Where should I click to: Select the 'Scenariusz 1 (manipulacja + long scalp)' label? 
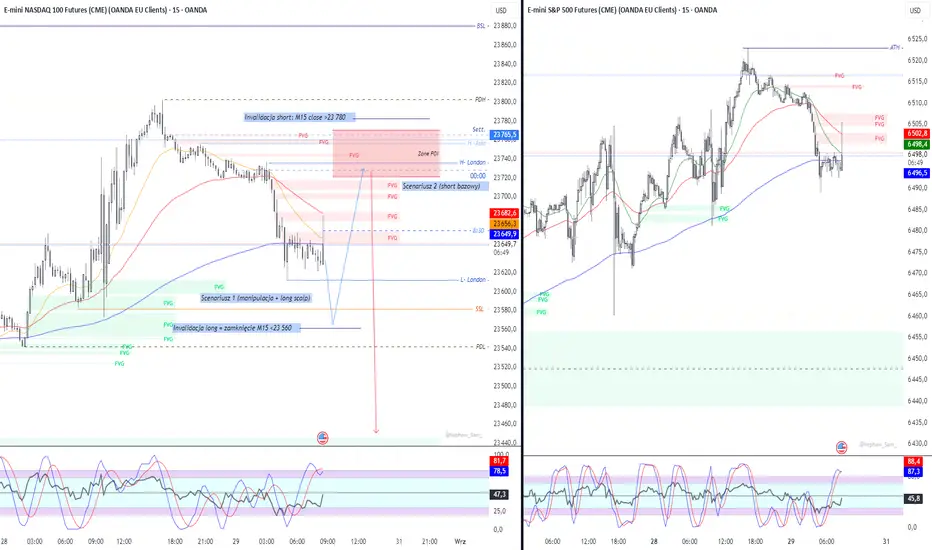coord(256,298)
